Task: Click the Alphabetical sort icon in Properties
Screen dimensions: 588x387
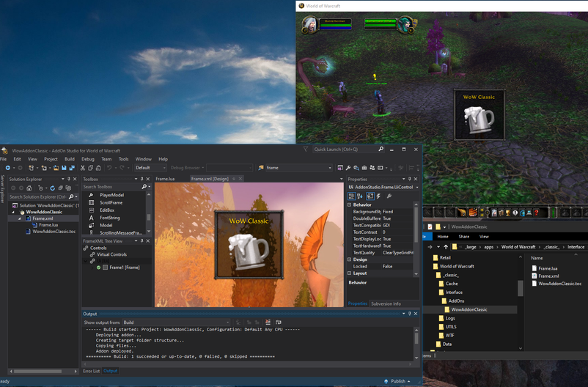Action: pos(360,196)
